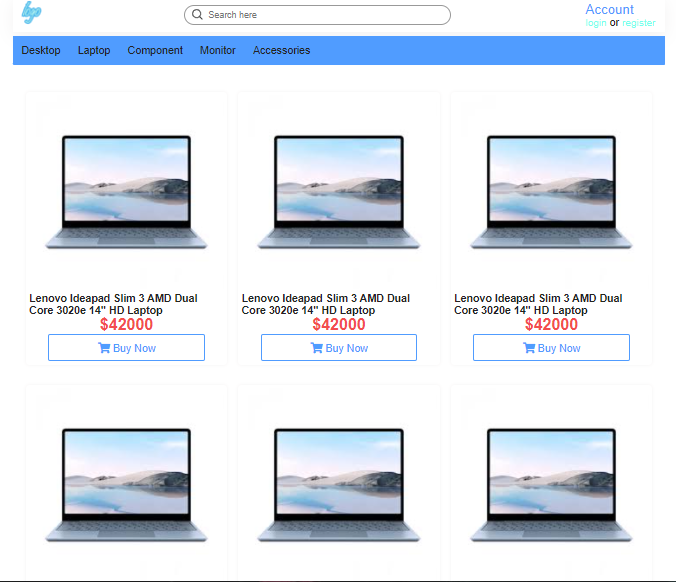676x582 pixels.
Task: Click the first product's laptop image in top row
Action: (x=126, y=192)
